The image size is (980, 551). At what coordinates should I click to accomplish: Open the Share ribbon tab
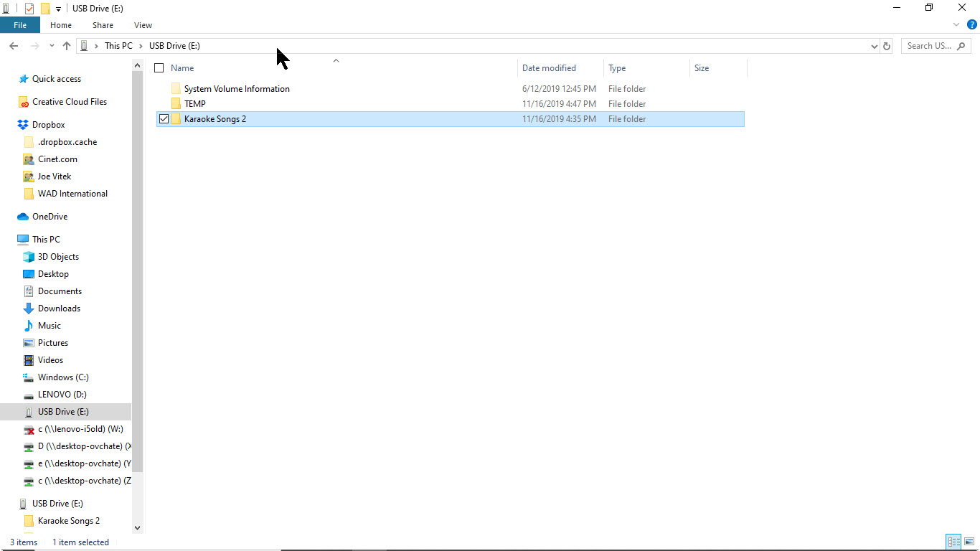[x=103, y=25]
